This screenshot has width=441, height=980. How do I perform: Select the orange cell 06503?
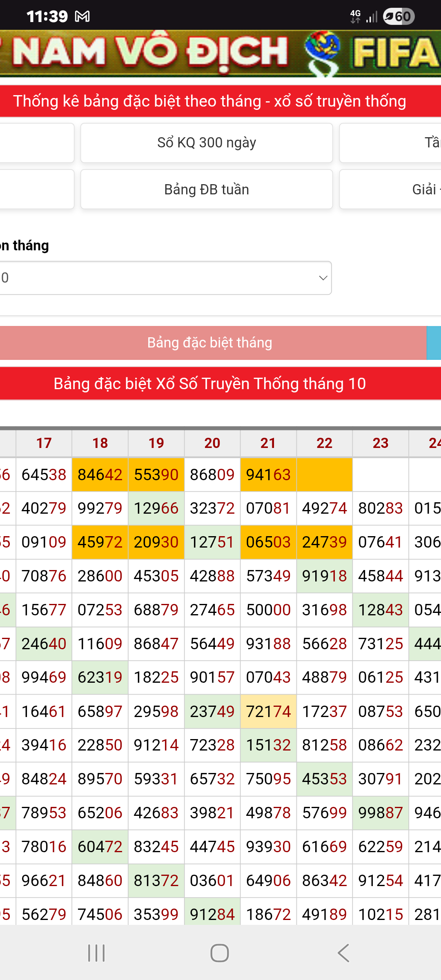pyautogui.click(x=268, y=542)
